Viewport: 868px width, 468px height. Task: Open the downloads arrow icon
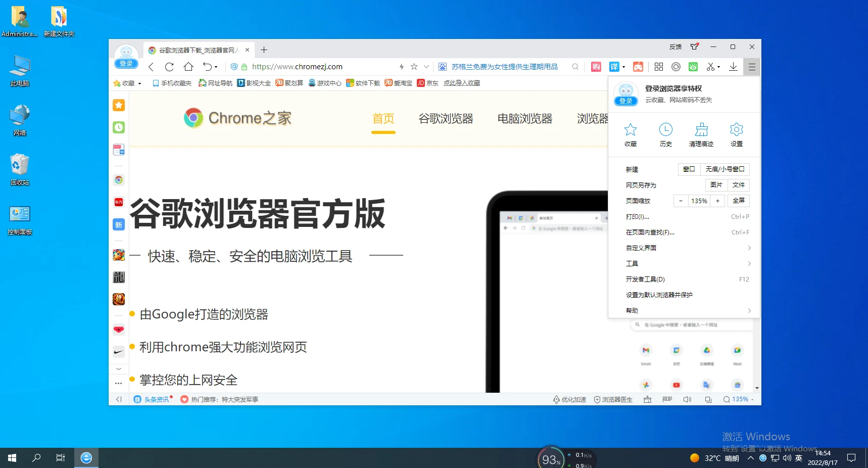click(733, 67)
